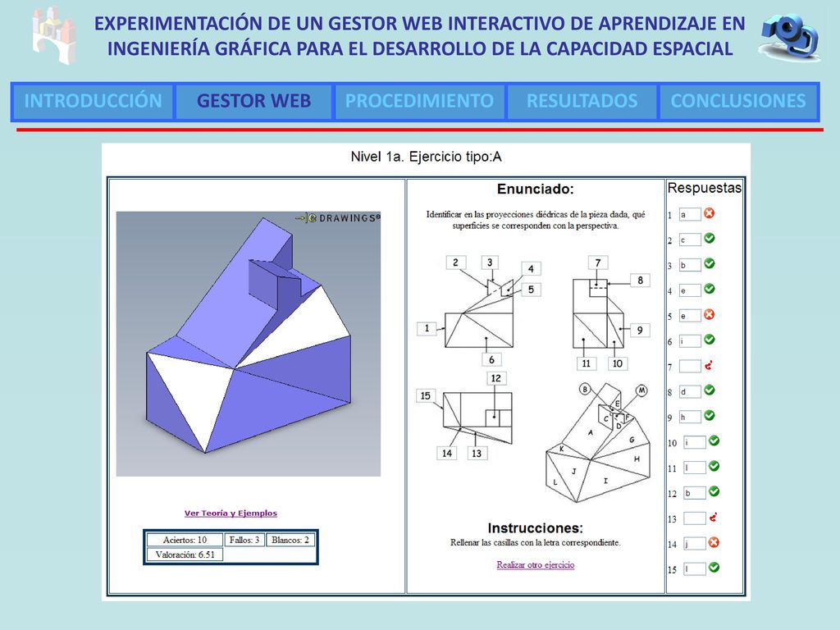The height and width of the screenshot is (630, 840).
Task: Select the answer box for question 10
Action: click(x=695, y=442)
